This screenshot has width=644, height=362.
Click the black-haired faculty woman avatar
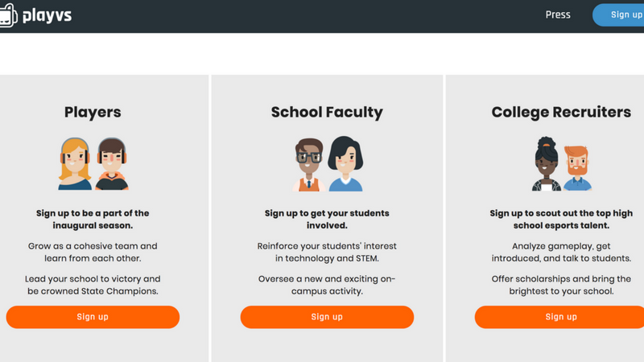[x=345, y=164]
